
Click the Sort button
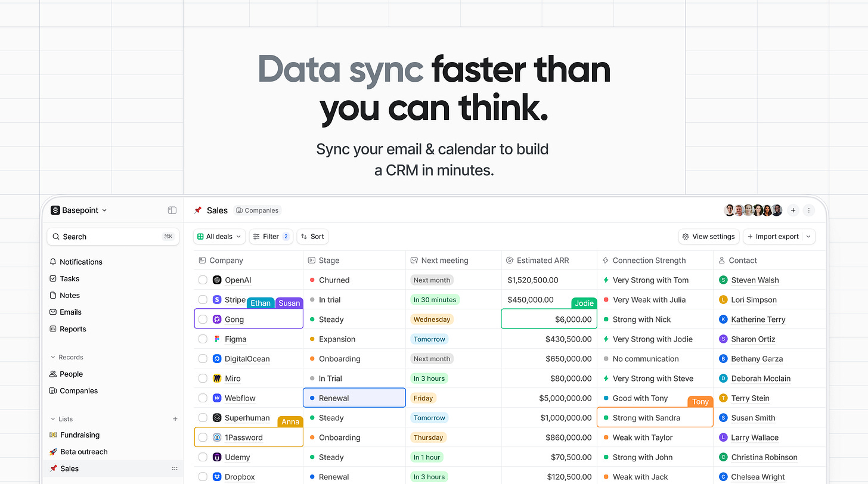(312, 237)
